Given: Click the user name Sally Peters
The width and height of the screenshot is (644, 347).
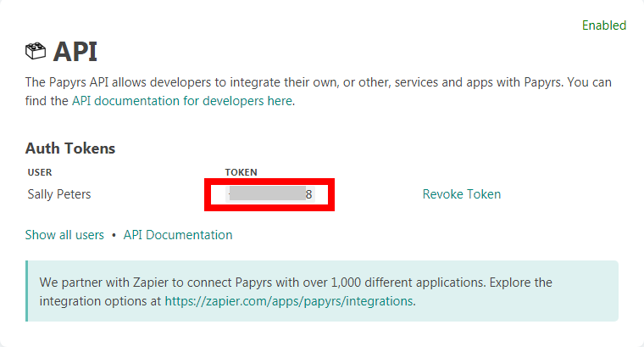Looking at the screenshot, I should [x=59, y=194].
